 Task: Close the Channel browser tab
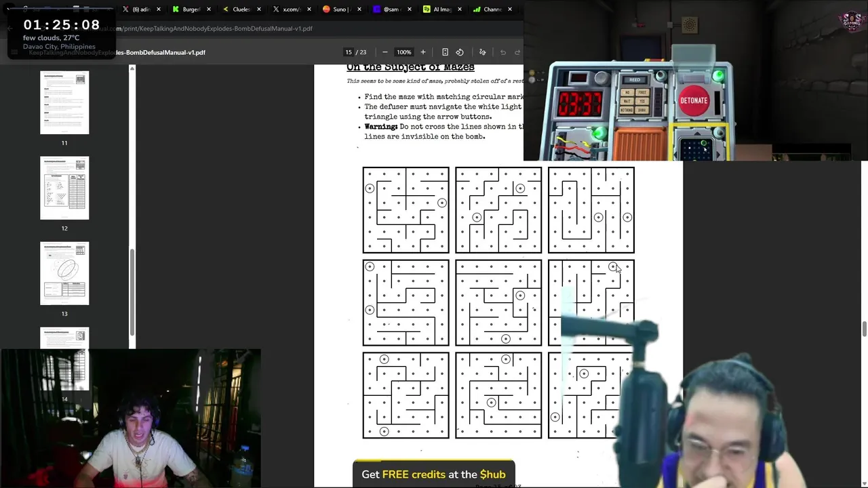coord(510,9)
